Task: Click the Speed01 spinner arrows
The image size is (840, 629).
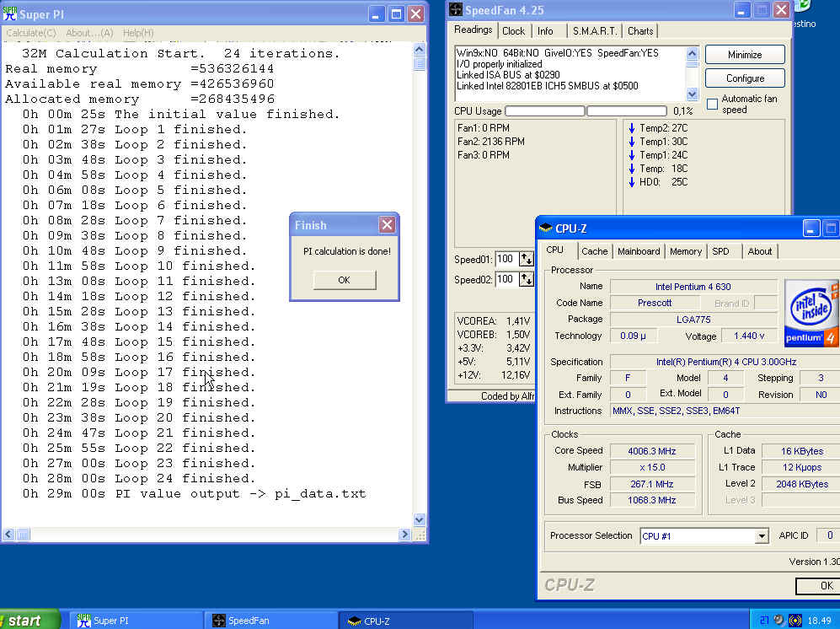Action: point(526,259)
